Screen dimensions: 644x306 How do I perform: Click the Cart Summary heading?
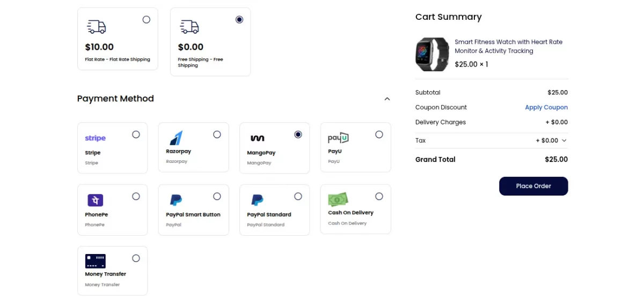[449, 17]
